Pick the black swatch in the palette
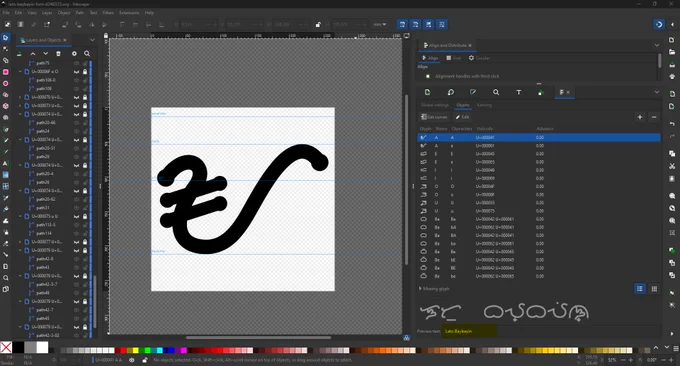The image size is (680, 366). 18,348
